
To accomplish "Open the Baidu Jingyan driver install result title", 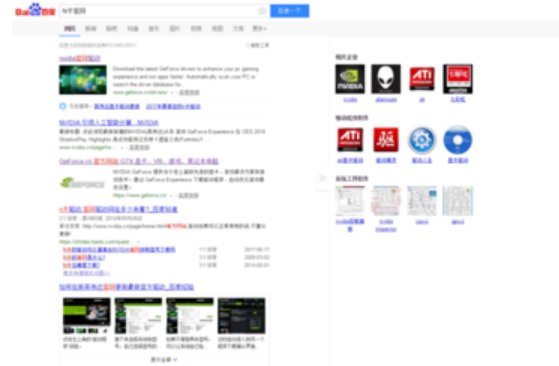I will coord(127,287).
